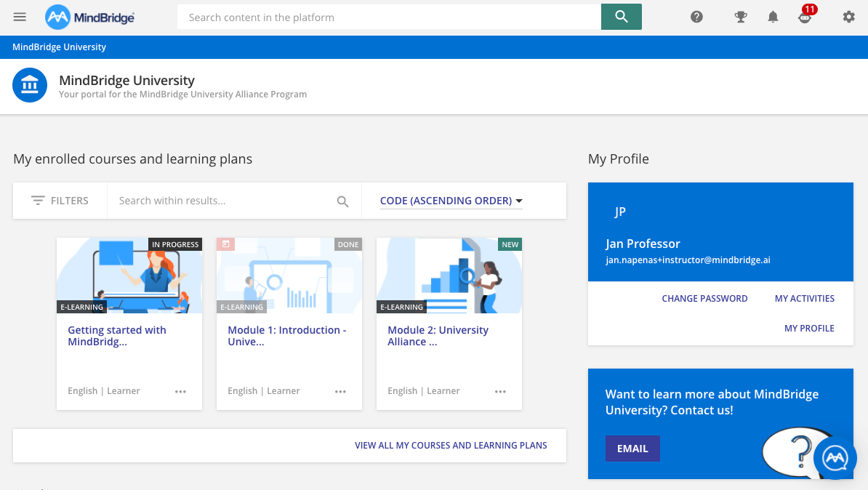Click the MindBridge logo
Screen dimensions: 868x490
click(89, 17)
